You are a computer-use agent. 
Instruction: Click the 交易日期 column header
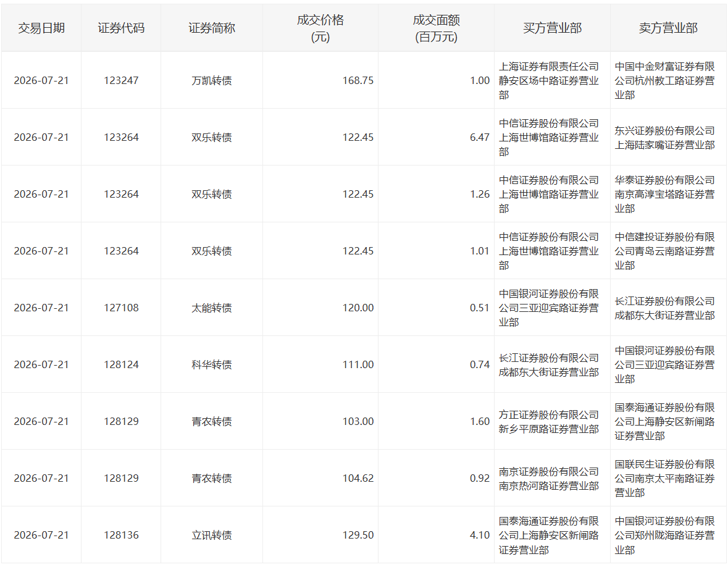pyautogui.click(x=41, y=28)
